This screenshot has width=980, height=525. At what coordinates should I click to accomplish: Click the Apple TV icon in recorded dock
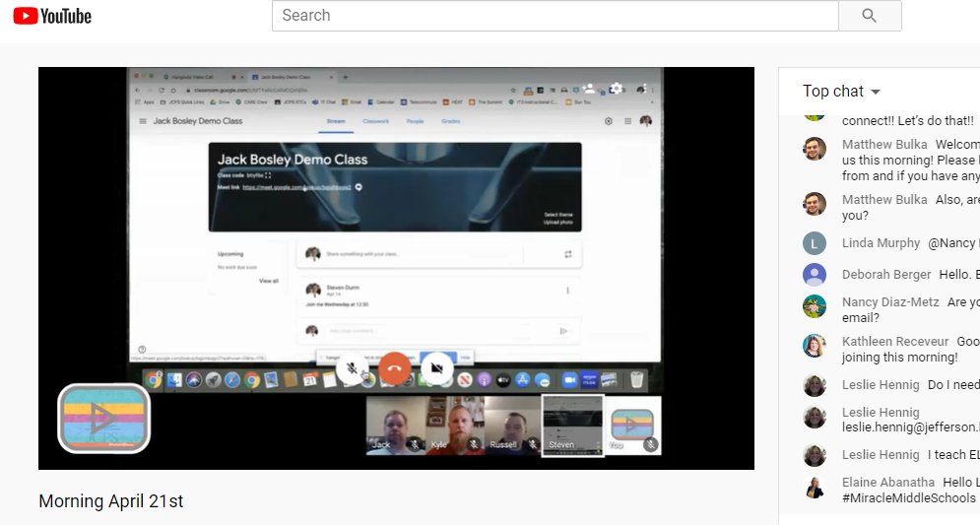pyautogui.click(x=503, y=379)
